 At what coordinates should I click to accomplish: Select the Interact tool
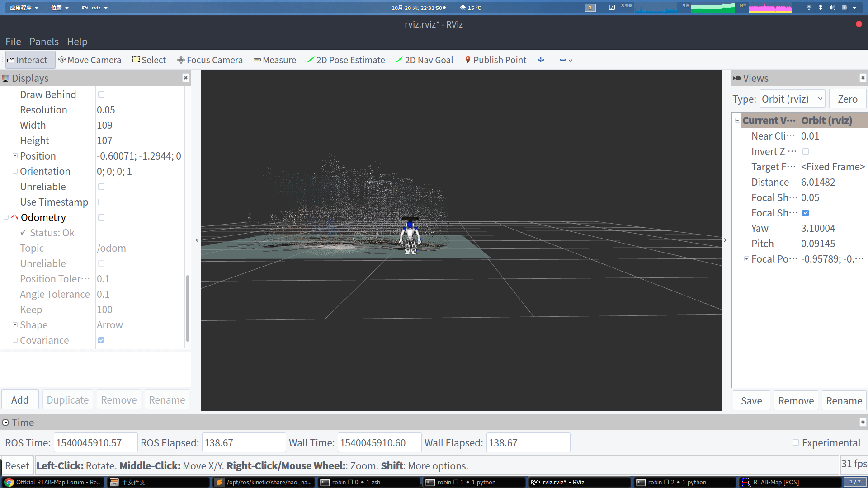point(28,60)
